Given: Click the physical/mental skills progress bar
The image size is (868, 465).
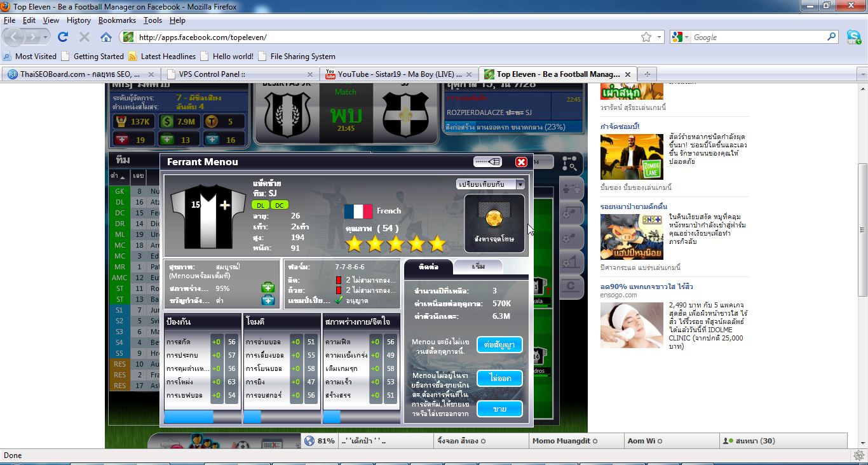Looking at the screenshot, I should [x=362, y=417].
